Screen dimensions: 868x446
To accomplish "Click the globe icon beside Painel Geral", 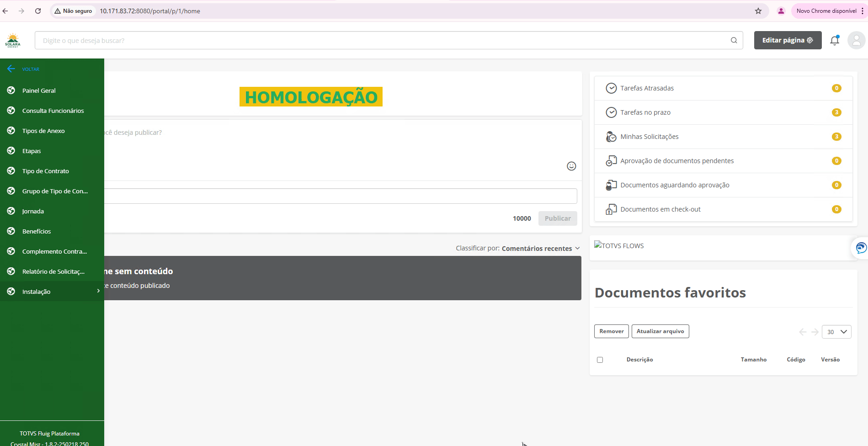I will [11, 90].
